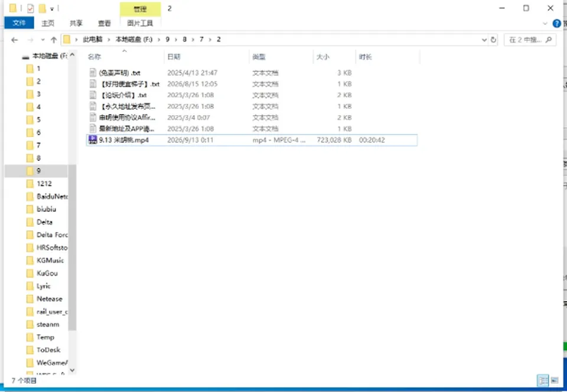Screen dimensions: 567x392
Task: Expand the ribbon with the chevron near Help
Action: point(545,24)
